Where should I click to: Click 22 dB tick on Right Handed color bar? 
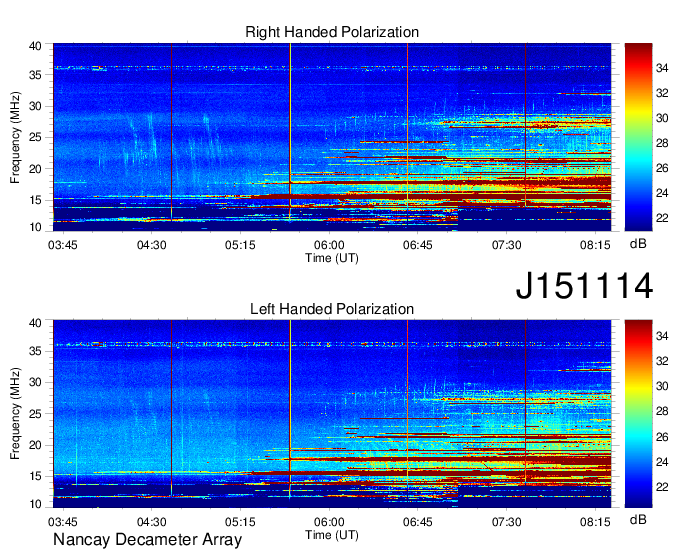pyautogui.click(x=662, y=218)
